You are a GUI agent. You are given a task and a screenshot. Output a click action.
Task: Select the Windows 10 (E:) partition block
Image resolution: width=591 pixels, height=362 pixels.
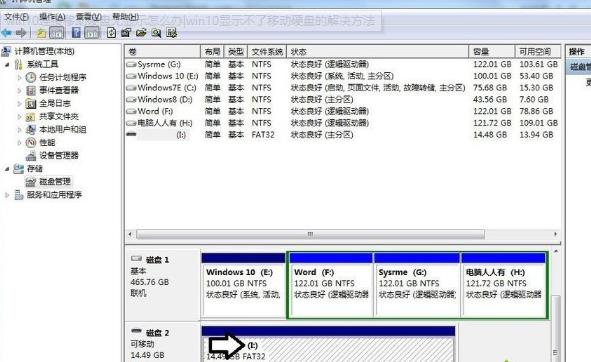(243, 285)
